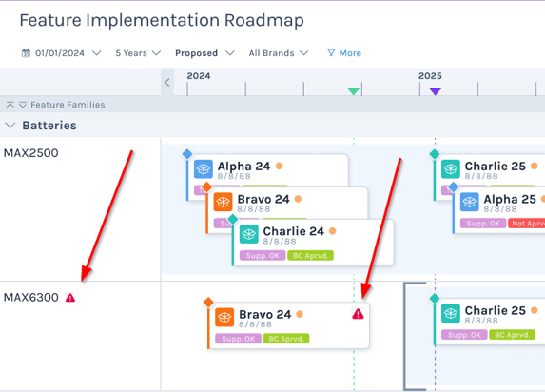The width and height of the screenshot is (545, 392).
Task: Click the Supp. OK tag on Alpha 25
Action: click(x=483, y=224)
